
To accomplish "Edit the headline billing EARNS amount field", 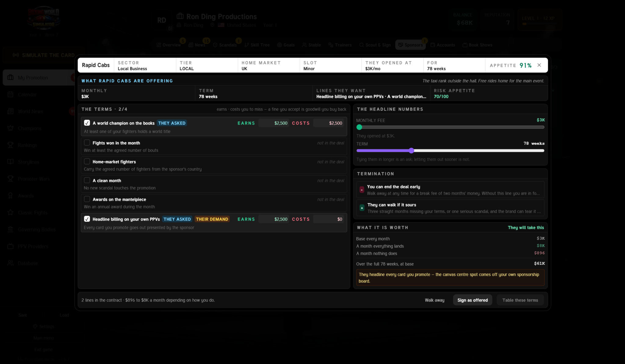I will tap(274, 219).
